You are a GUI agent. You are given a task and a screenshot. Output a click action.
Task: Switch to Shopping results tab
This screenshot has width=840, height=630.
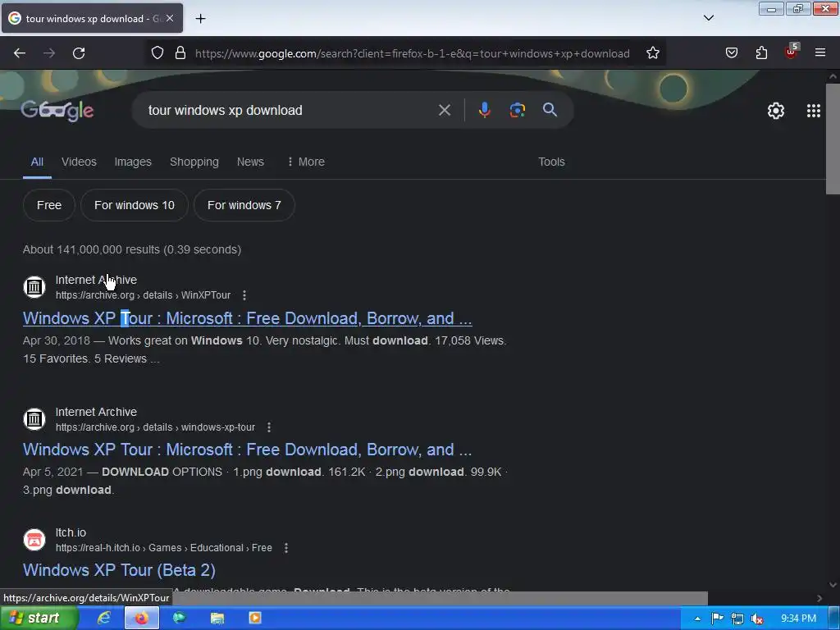tap(194, 162)
